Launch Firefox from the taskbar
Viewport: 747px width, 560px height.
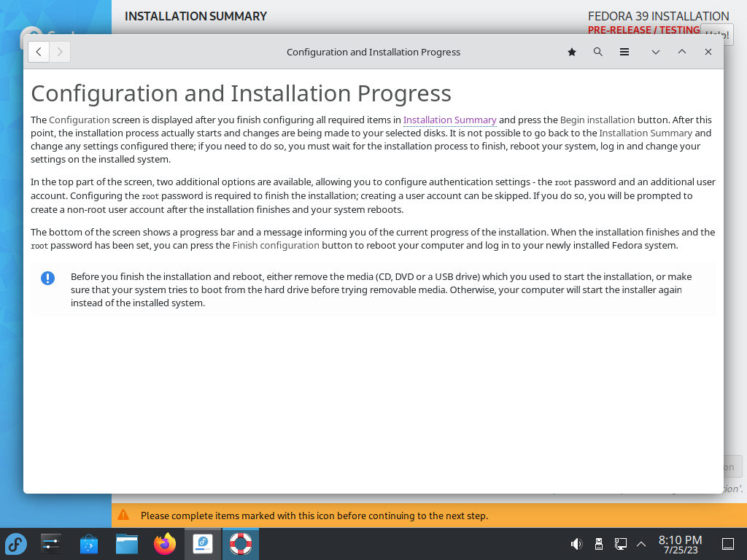click(x=165, y=544)
